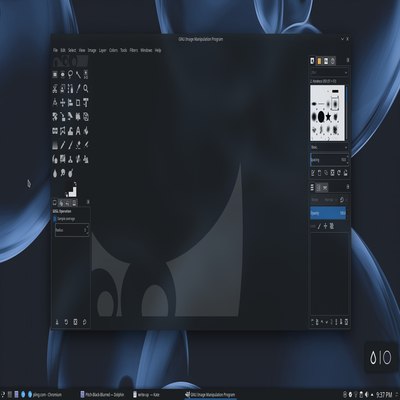Select the Crop tool
400x400 pixels.
pyautogui.click(x=78, y=103)
